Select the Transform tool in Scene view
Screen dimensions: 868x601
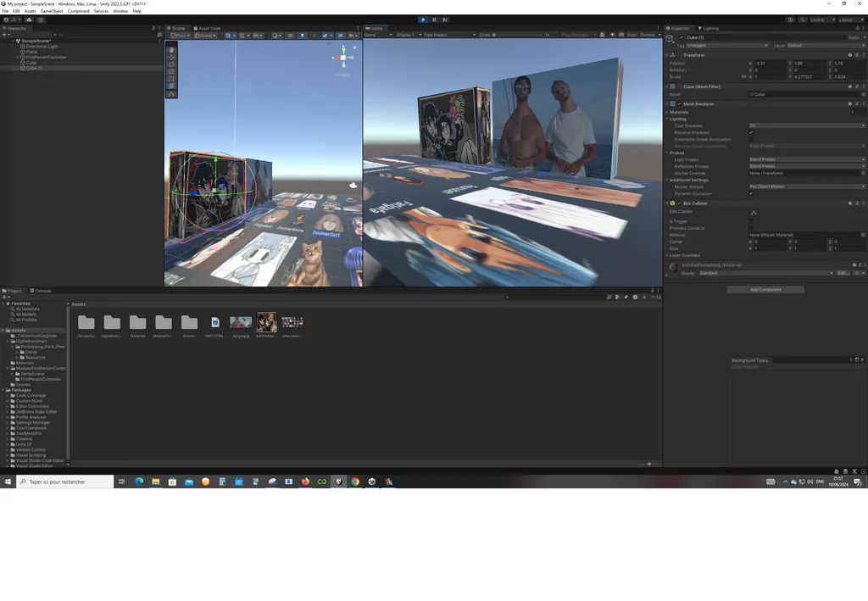pos(171,86)
